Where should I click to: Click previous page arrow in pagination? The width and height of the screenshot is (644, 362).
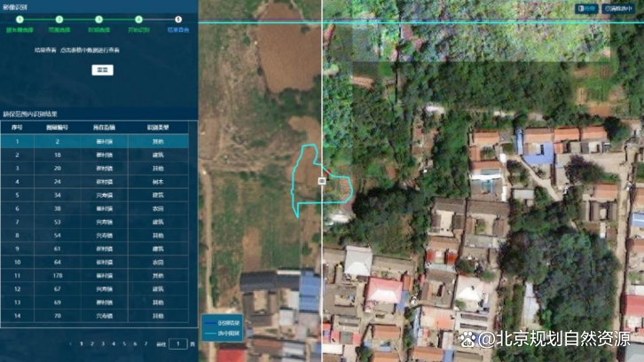69,343
